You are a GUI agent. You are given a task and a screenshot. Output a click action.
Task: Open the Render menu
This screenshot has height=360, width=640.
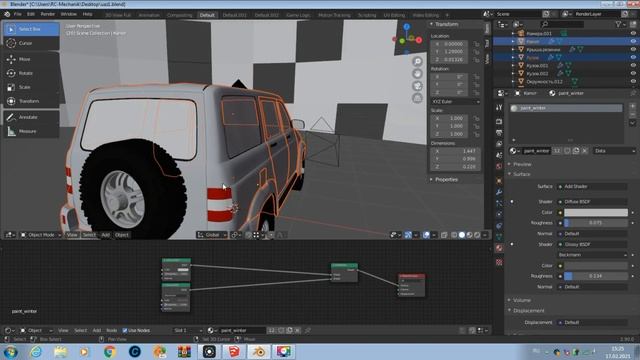pyautogui.click(x=47, y=14)
